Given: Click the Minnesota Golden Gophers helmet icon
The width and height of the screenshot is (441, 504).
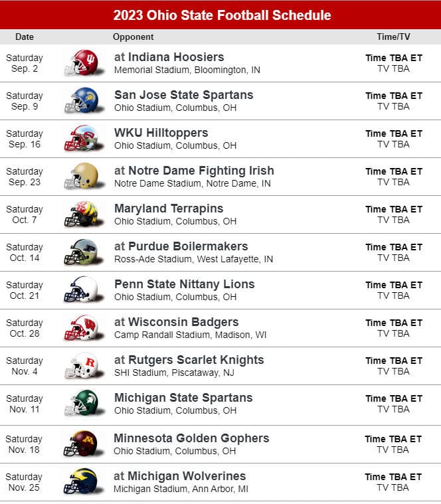Looking at the screenshot, I should pyautogui.click(x=82, y=444).
